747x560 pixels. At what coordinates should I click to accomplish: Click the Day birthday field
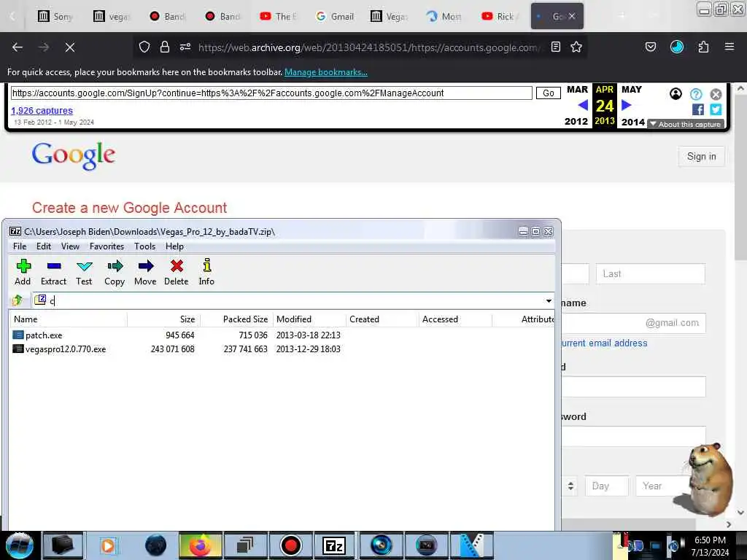pos(607,486)
